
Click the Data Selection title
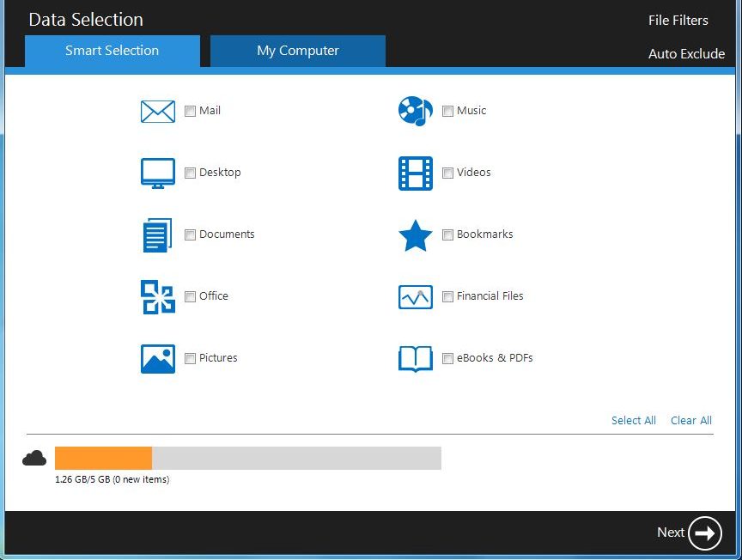tap(86, 20)
